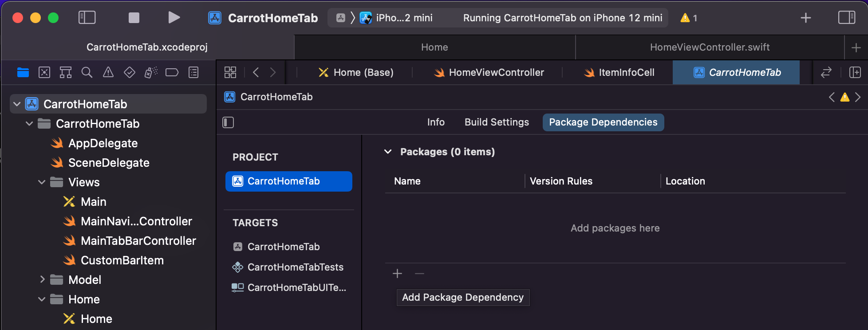Open the Debug navigator
The image size is (868, 330).
tap(151, 72)
